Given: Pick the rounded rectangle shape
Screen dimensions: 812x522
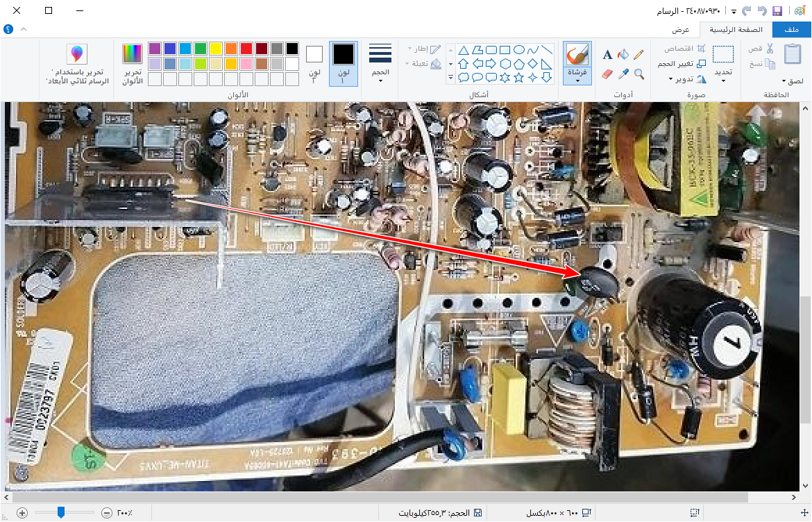Looking at the screenshot, I should pos(491,50).
